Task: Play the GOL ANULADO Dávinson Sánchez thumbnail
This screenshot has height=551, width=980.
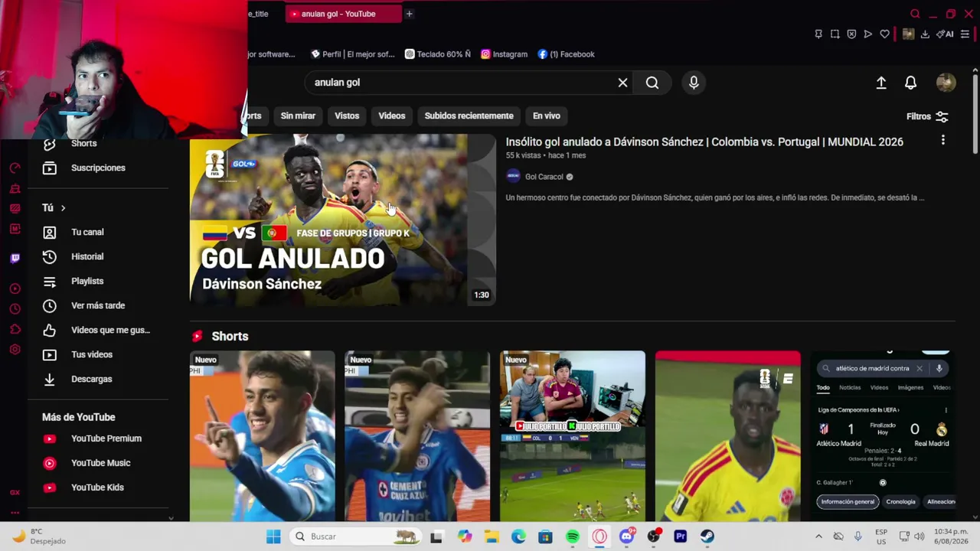Action: [x=343, y=220]
